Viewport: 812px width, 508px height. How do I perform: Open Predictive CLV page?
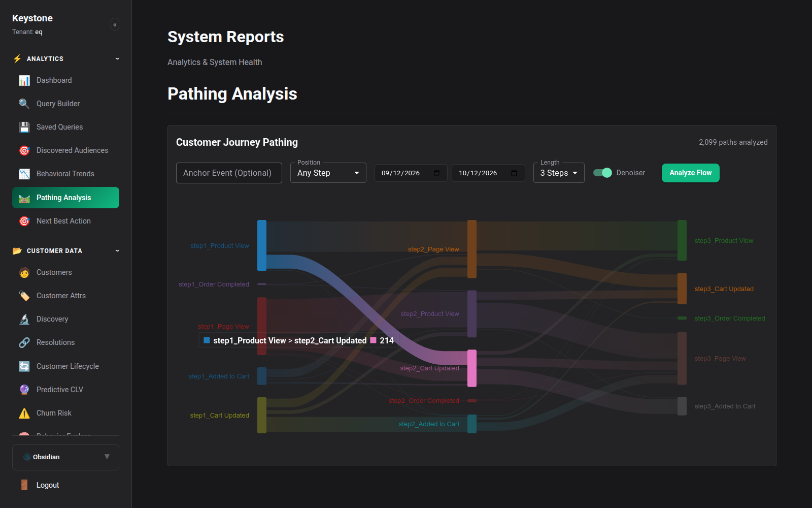pos(65,390)
